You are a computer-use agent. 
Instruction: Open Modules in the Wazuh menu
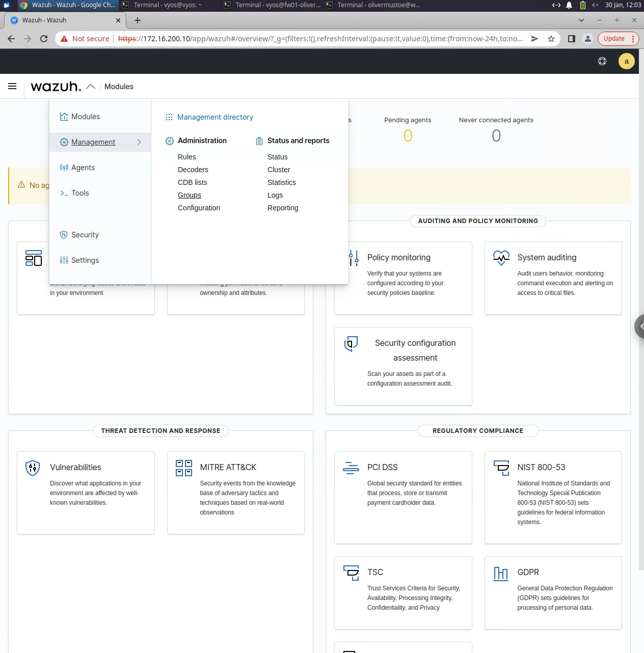pos(86,117)
